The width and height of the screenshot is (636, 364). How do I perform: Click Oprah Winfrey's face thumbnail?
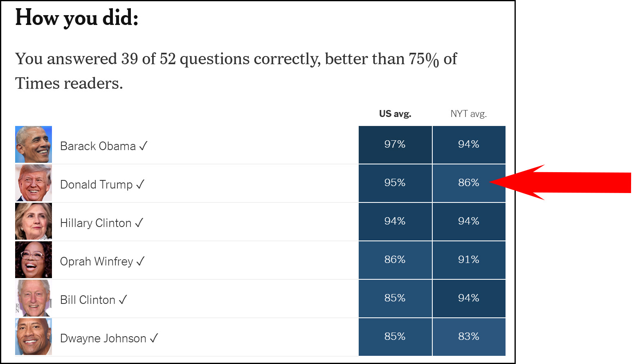(x=34, y=260)
